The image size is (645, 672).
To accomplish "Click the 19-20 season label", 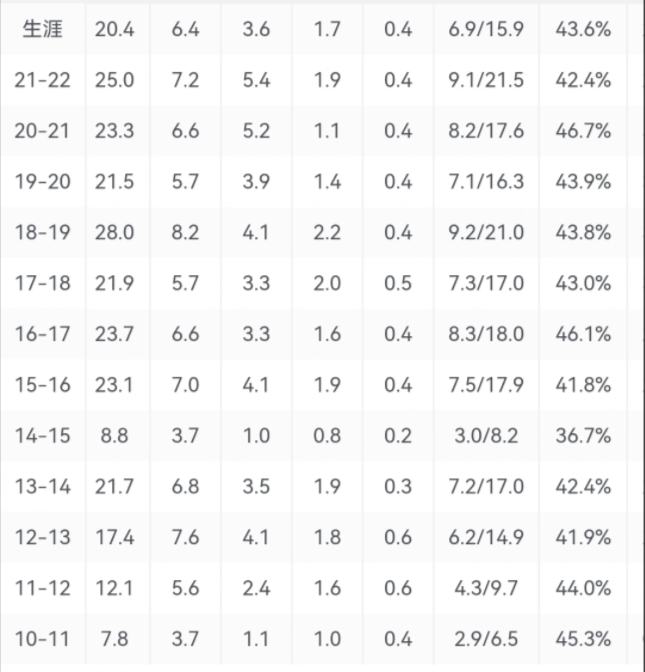I will pos(43,182).
